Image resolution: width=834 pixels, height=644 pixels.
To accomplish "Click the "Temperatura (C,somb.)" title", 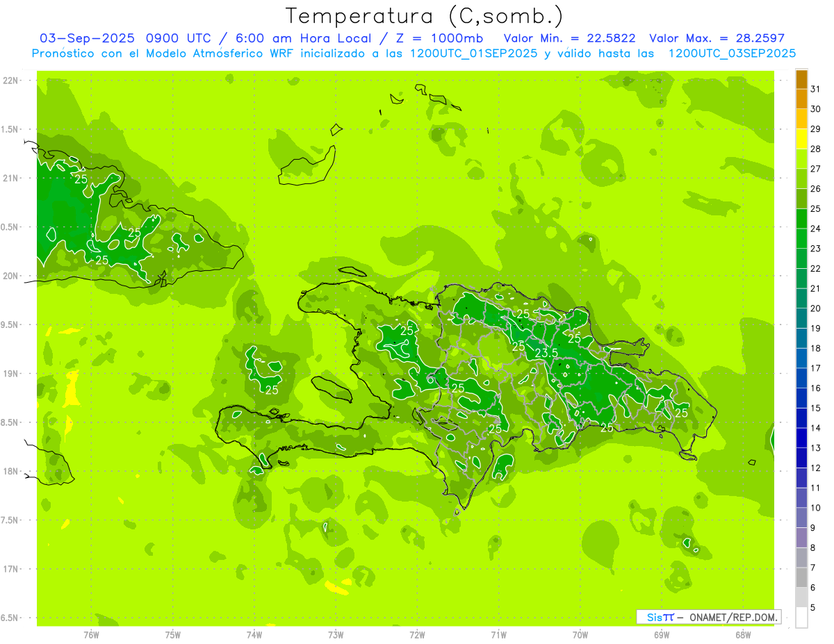I will click(424, 16).
